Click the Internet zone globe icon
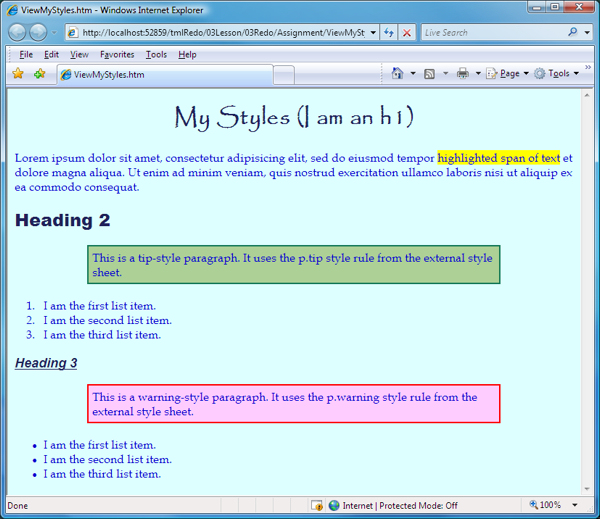The image size is (600, 519). coord(334,506)
